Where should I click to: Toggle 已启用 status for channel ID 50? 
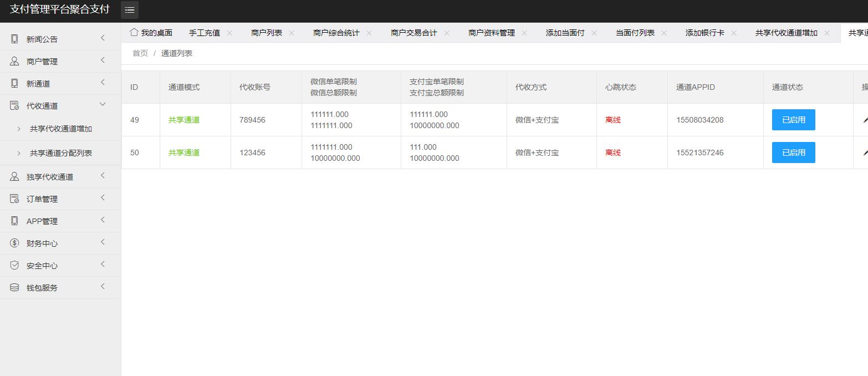pyautogui.click(x=793, y=153)
